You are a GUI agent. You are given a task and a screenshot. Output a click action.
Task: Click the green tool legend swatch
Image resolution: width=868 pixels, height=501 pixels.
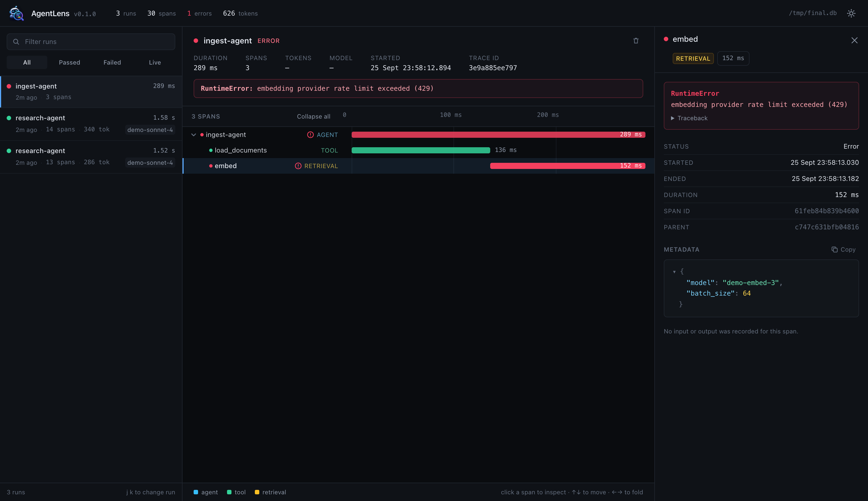click(229, 492)
